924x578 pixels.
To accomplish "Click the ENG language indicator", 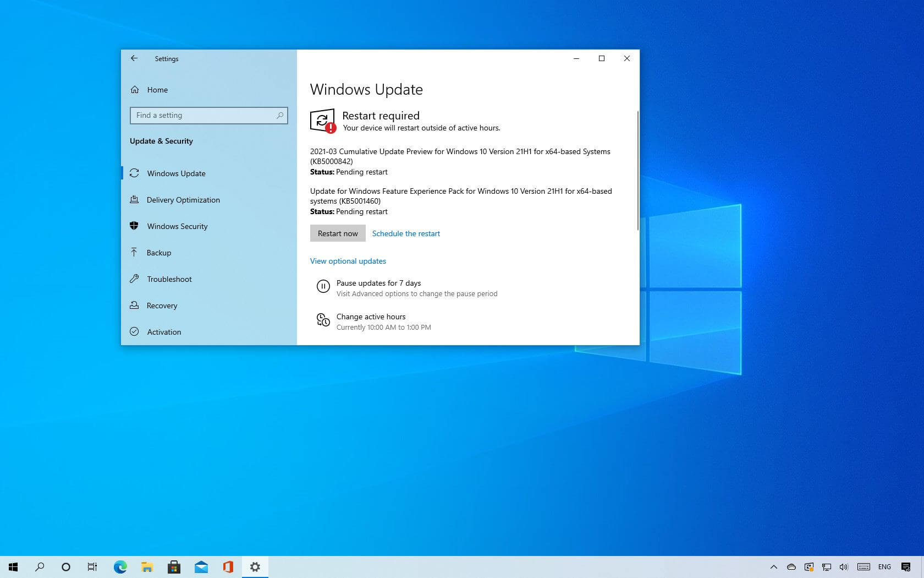I will [x=884, y=567].
